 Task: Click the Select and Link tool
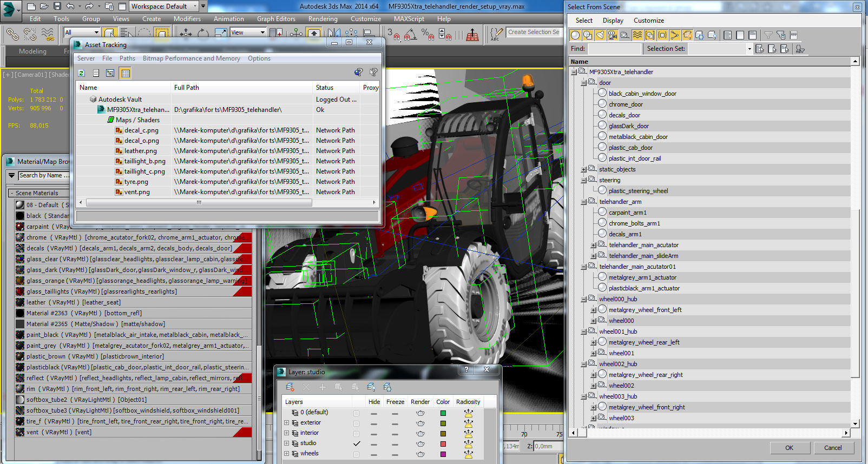click(12, 34)
